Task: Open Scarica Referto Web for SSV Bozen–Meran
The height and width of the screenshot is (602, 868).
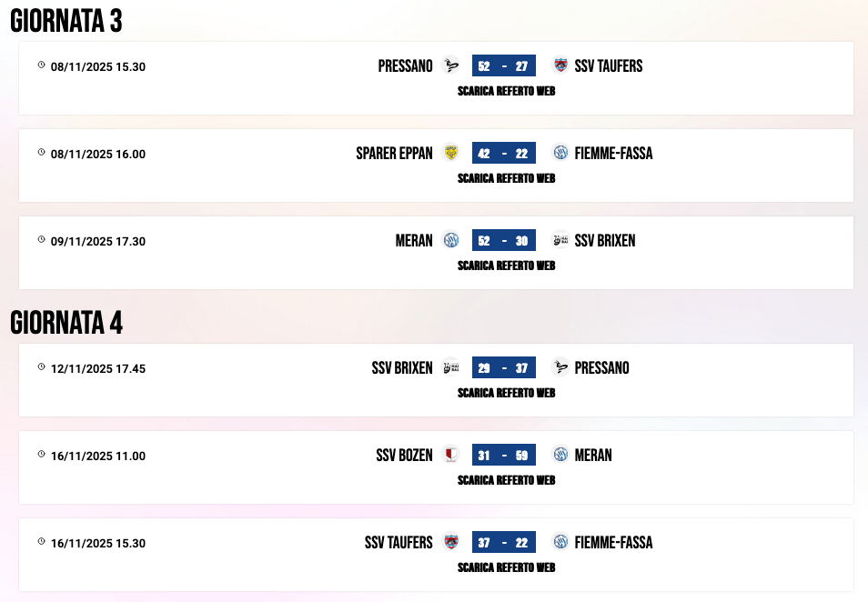Action: tap(506, 480)
